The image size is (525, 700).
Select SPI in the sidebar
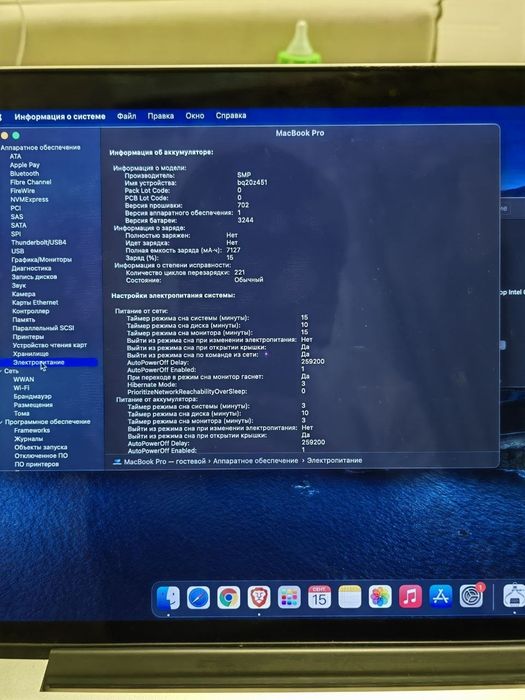[16, 234]
